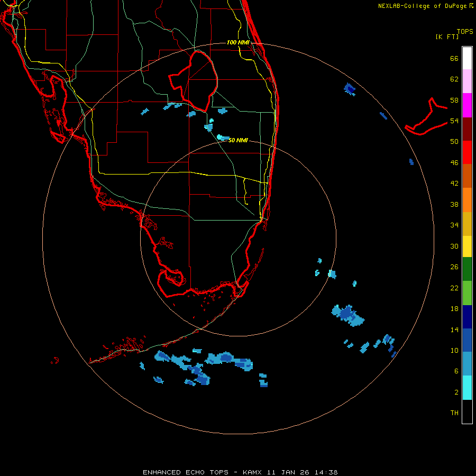Click the 62 value on the legend
476x476 pixels.
454,79
